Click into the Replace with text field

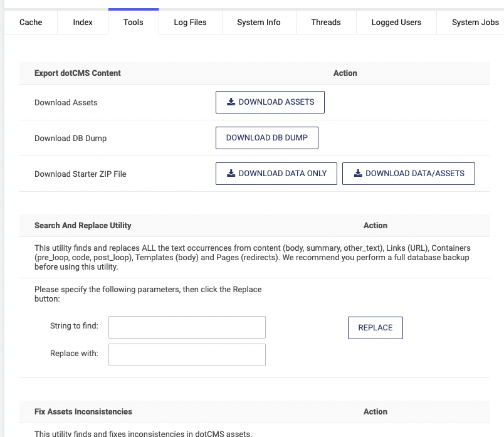click(187, 354)
